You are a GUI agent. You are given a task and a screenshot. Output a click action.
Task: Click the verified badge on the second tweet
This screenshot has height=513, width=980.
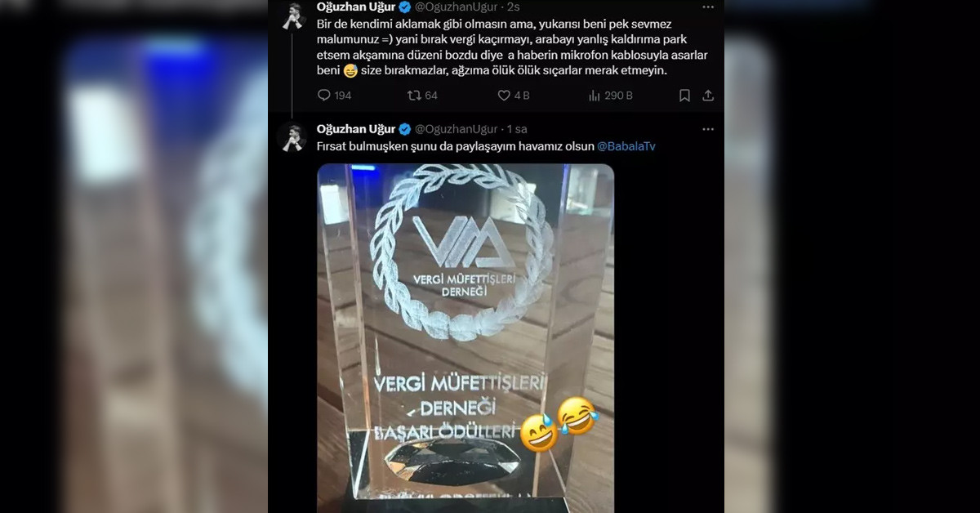pos(404,129)
